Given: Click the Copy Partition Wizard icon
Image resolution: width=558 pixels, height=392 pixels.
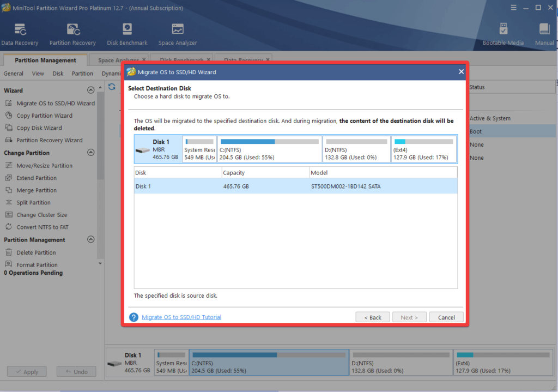Looking at the screenshot, I should [9, 116].
